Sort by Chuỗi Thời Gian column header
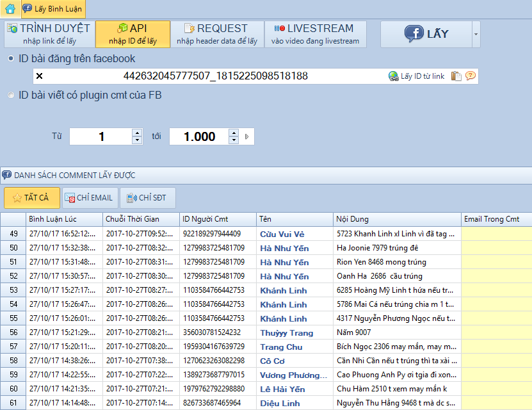Screen dimensions: 532x410 (x=141, y=219)
